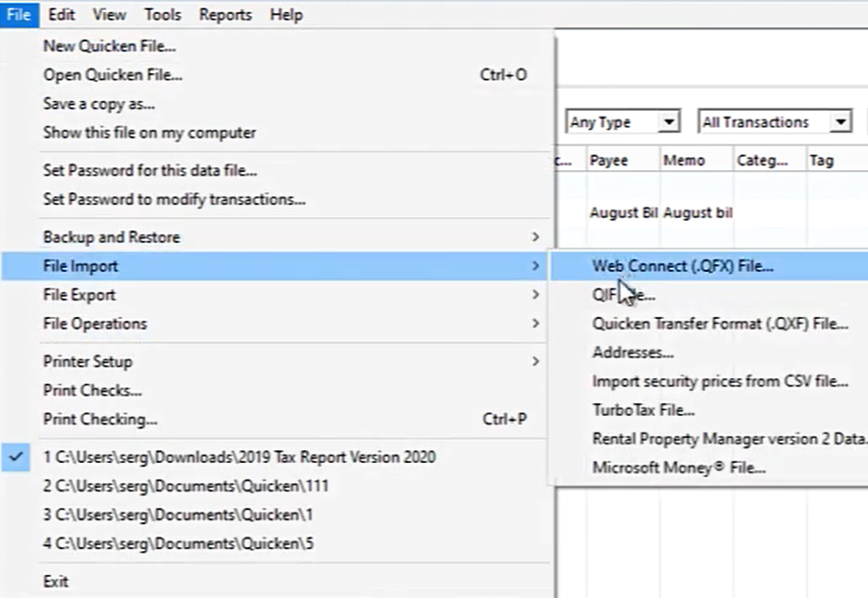Open recent file Documents\Quicken\111
868x598 pixels.
(275, 485)
